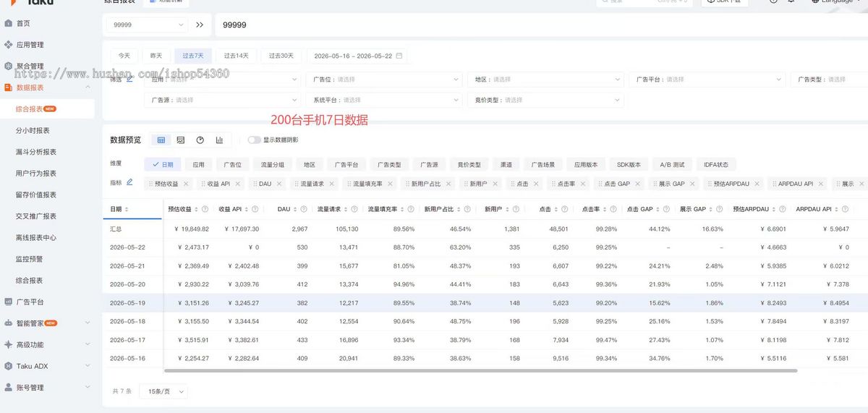Screen dimensions: 868x413
Task: Switch data preview to pie chart icon
Action: 200,140
